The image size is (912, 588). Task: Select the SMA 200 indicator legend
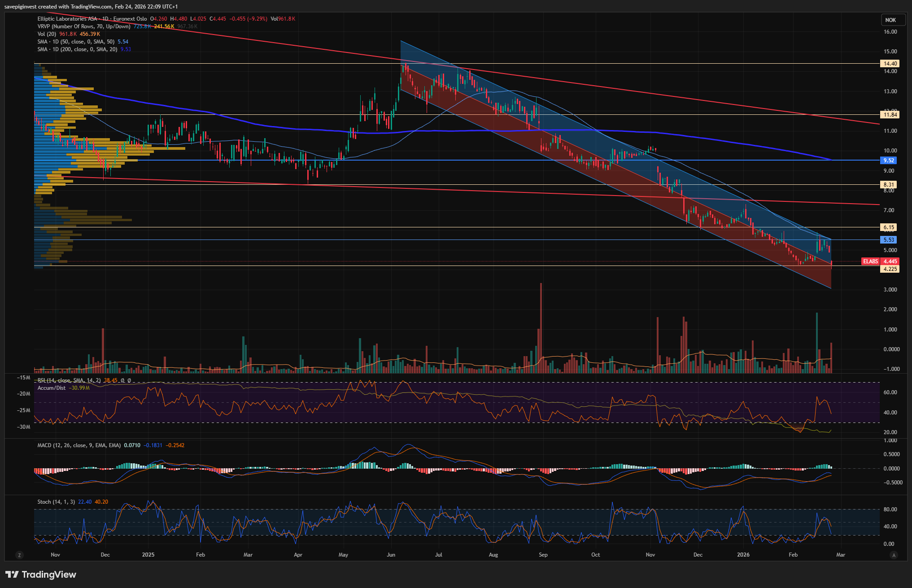(x=77, y=49)
